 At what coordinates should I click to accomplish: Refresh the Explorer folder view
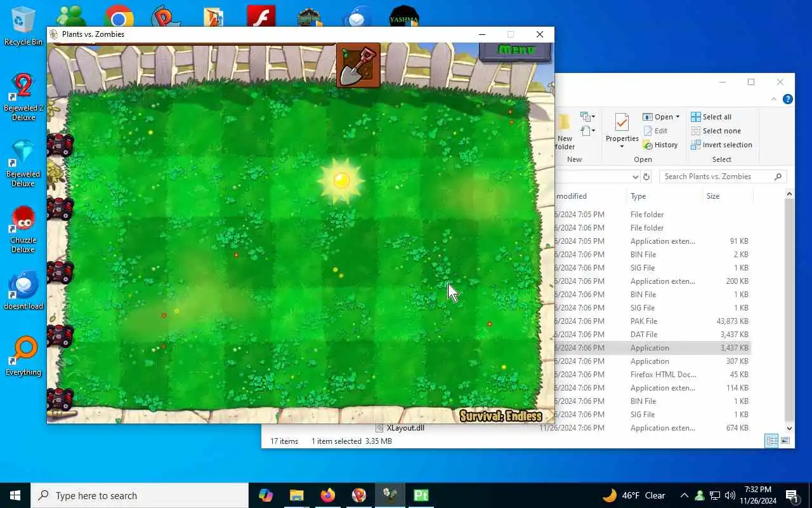(x=646, y=177)
